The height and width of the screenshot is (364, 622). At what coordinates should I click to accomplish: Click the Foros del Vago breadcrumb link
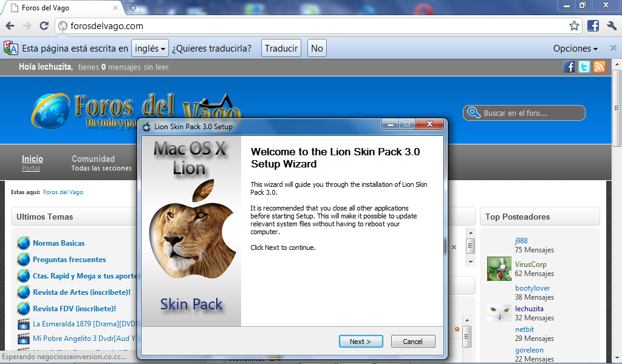(x=63, y=192)
